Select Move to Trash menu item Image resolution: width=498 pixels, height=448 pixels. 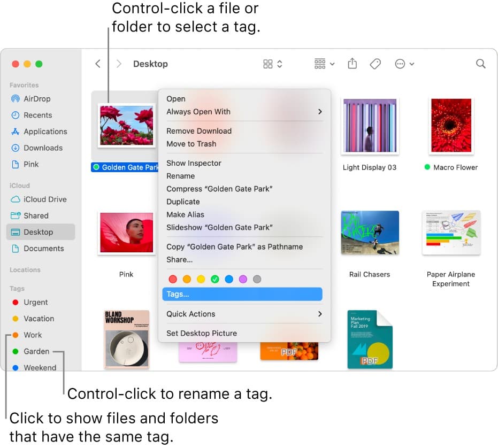pyautogui.click(x=191, y=144)
